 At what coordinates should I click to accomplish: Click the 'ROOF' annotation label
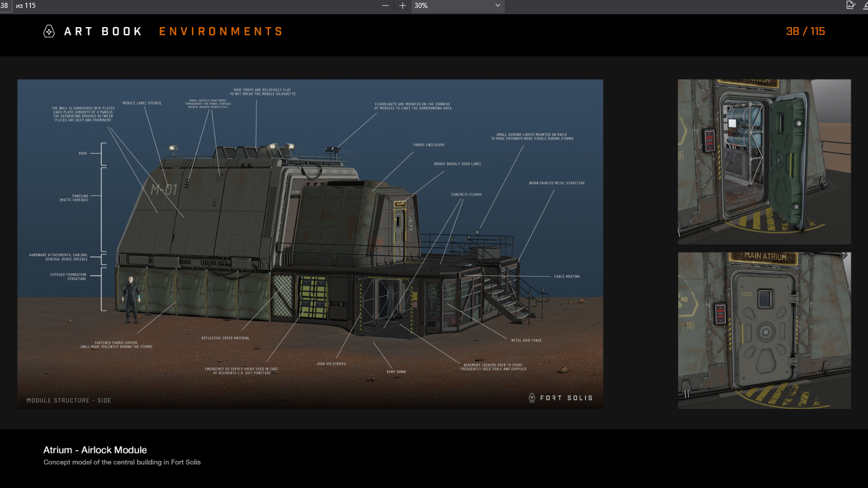pyautogui.click(x=83, y=153)
